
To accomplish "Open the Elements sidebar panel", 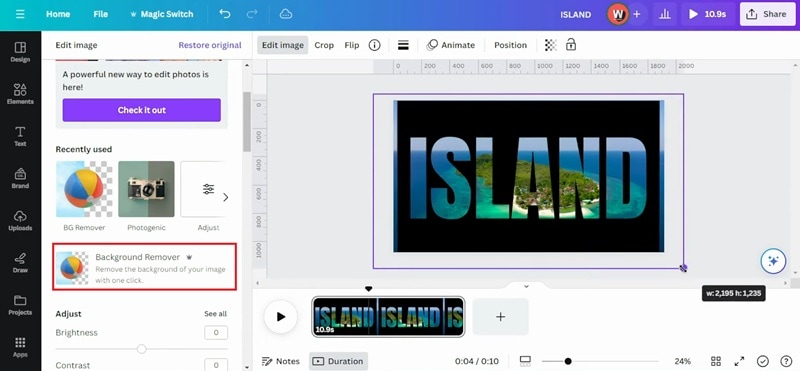I will [x=20, y=94].
